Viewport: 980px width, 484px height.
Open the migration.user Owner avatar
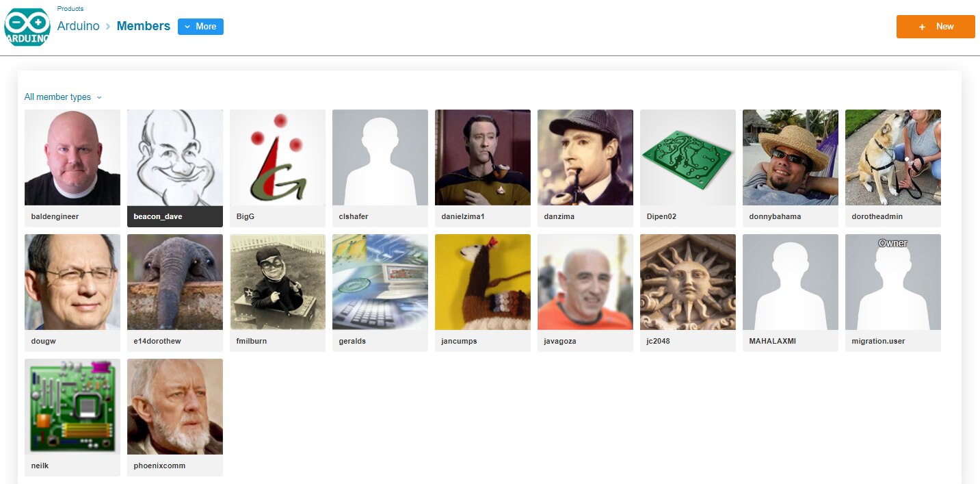893,282
